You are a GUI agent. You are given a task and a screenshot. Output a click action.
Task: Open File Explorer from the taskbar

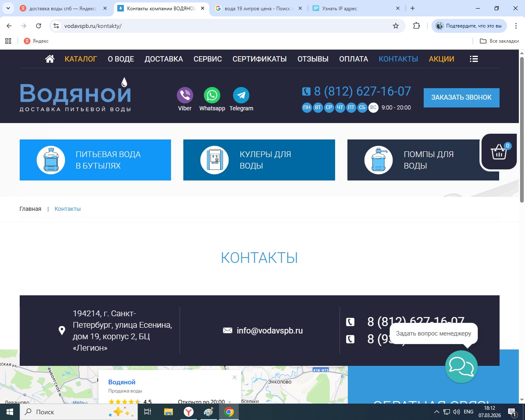click(168, 412)
